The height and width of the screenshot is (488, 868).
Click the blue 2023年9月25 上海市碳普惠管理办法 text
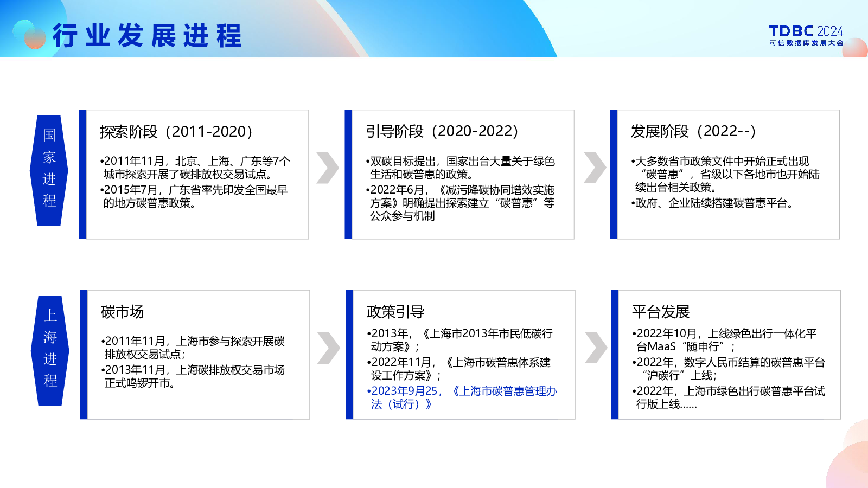(462, 397)
